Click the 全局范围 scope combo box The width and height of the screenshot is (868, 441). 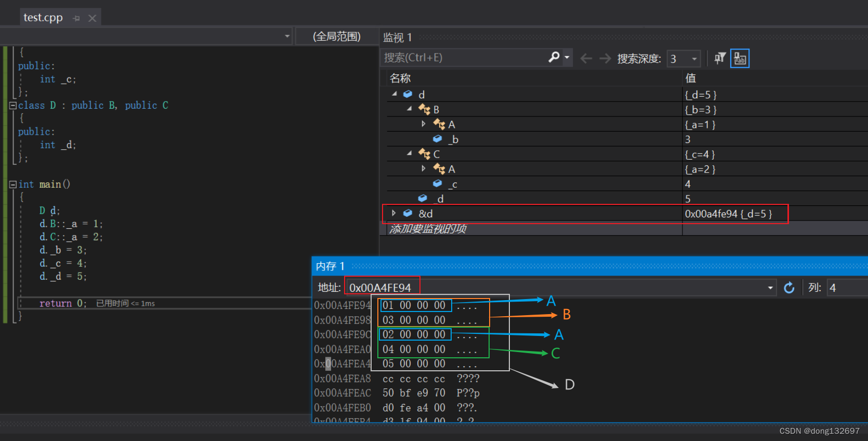tap(337, 36)
